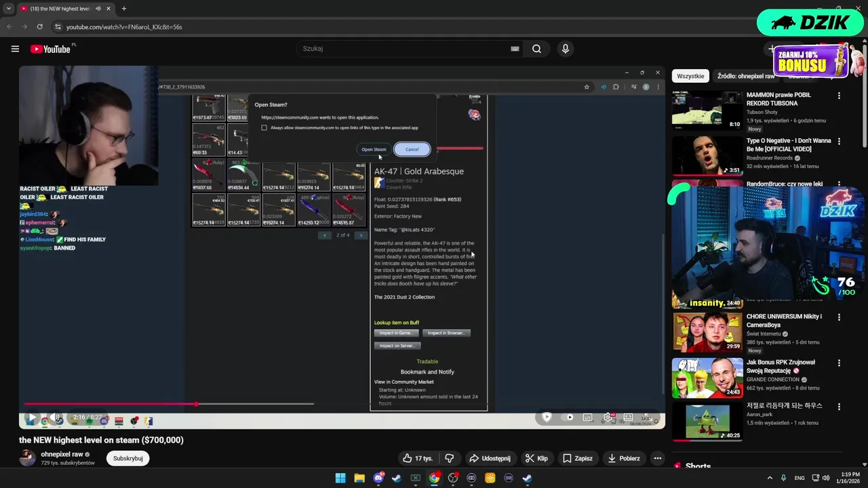The height and width of the screenshot is (488, 868).
Task: Open the player settings gear
Action: point(608,418)
